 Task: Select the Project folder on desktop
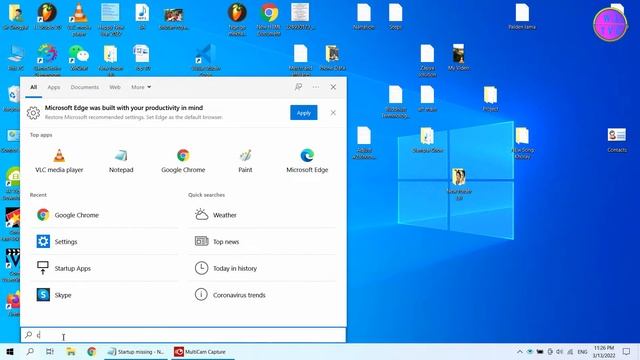pos(490,99)
